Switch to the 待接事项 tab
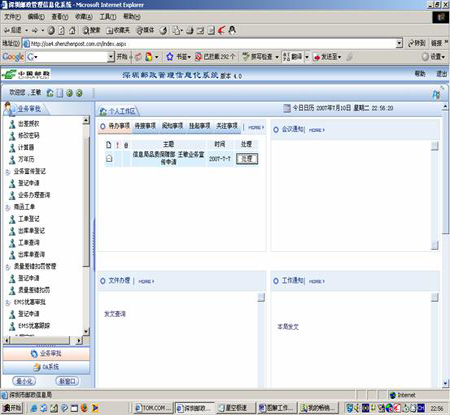Screen dimensions: 450x415 pyautogui.click(x=145, y=126)
